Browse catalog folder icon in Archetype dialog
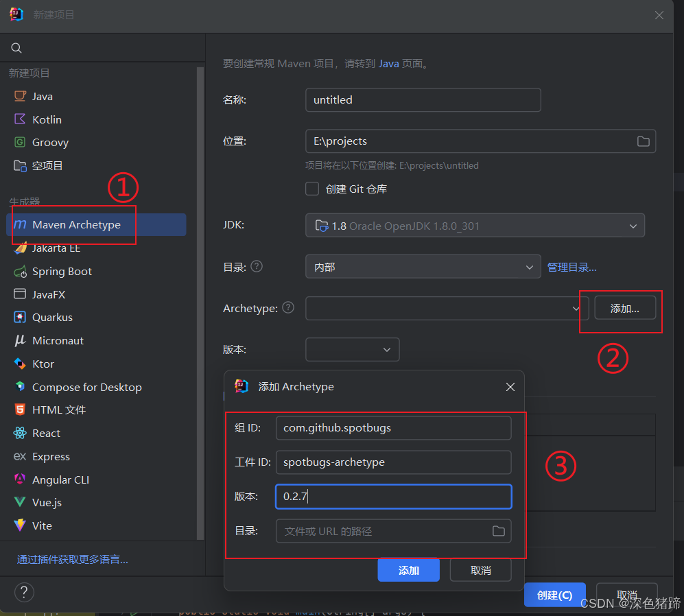The height and width of the screenshot is (616, 684). [x=499, y=531]
